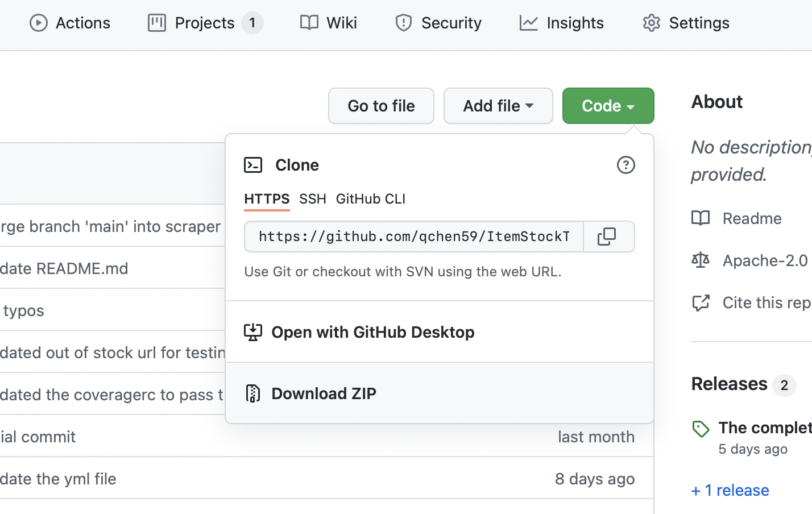Select the HTTPS clone option
This screenshot has width=812, height=514.
click(267, 199)
